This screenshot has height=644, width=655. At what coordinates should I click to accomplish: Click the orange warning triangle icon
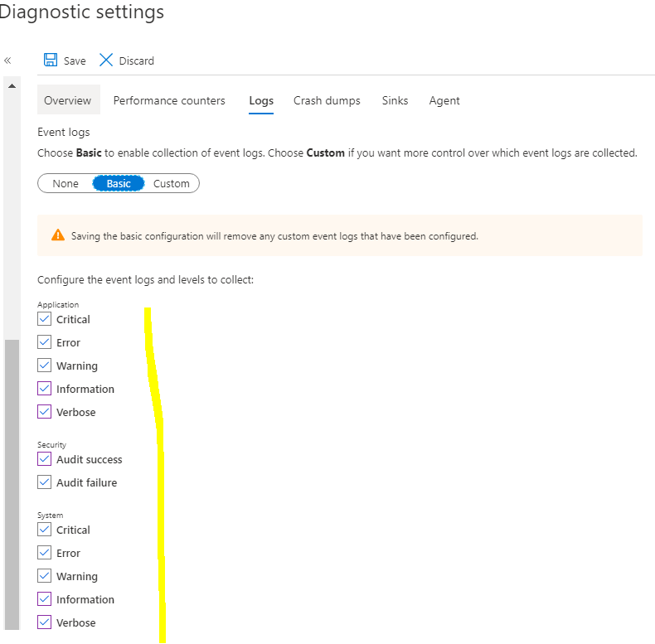point(58,235)
